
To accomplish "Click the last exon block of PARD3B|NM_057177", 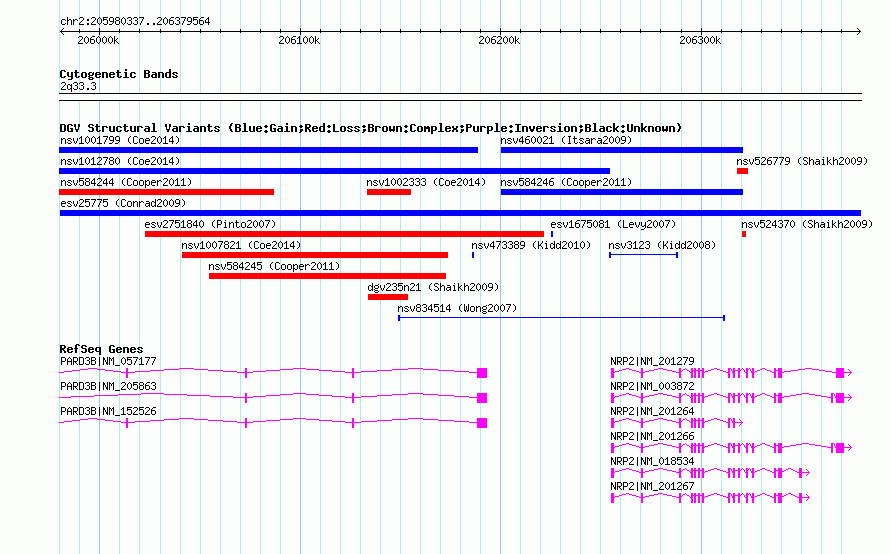I will coord(482,373).
